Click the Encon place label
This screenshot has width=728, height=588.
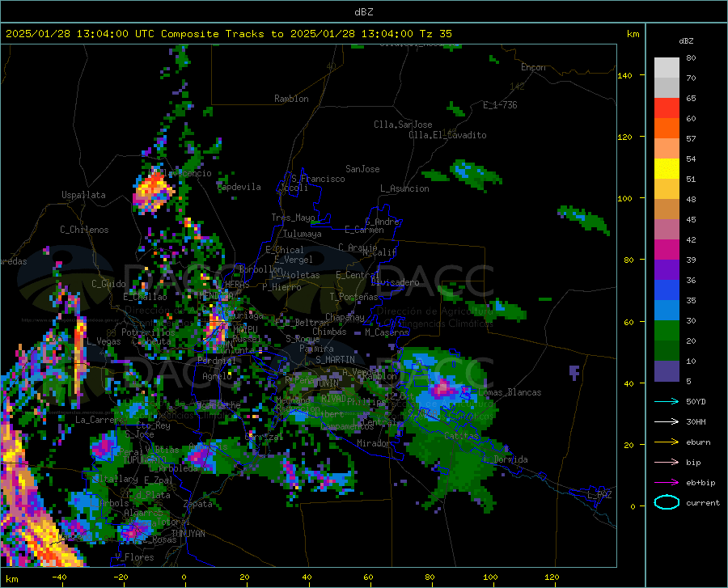pyautogui.click(x=533, y=67)
